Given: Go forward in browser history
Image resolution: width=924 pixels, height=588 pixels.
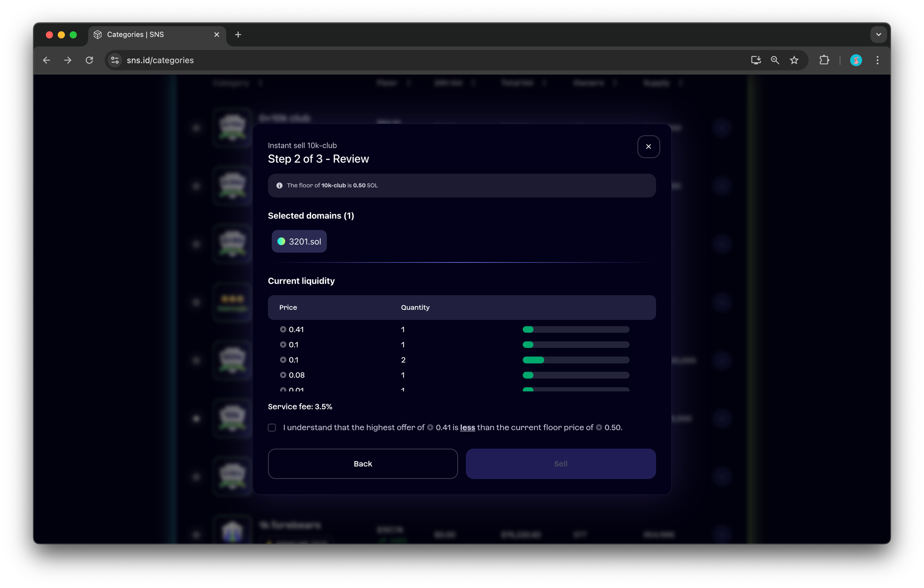Looking at the screenshot, I should 68,60.
